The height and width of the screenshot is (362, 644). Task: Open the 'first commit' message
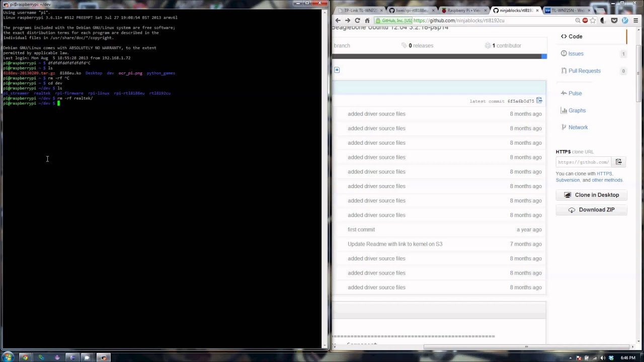point(361,230)
